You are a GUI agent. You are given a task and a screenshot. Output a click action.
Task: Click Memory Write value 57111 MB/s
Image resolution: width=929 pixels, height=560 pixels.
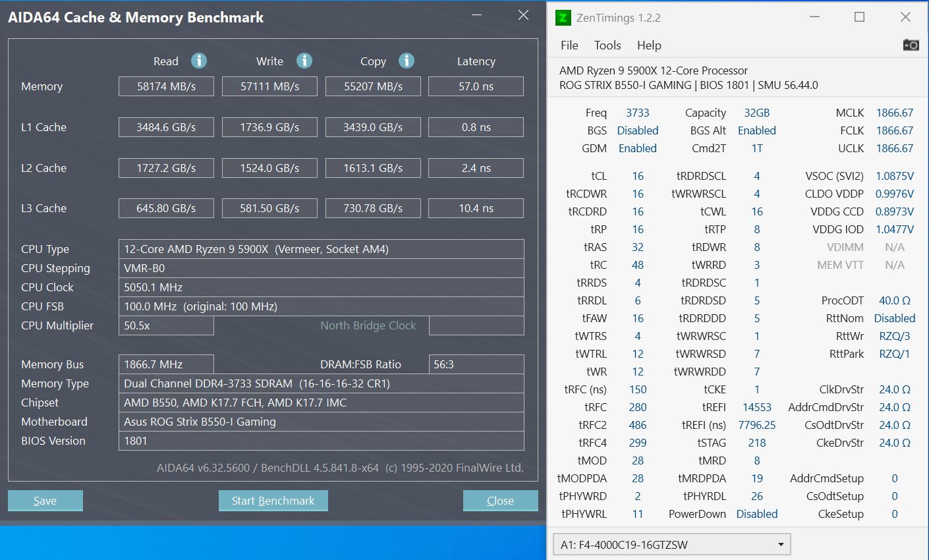point(269,86)
